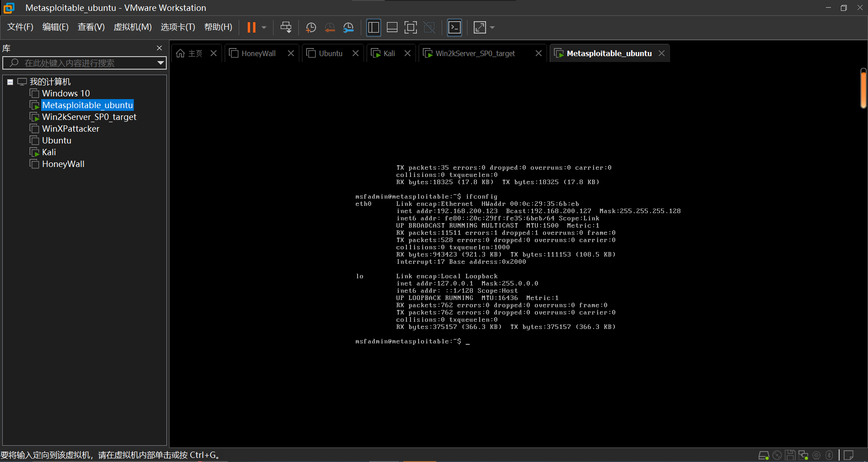
Task: Enter full screen mode
Action: pos(410,28)
